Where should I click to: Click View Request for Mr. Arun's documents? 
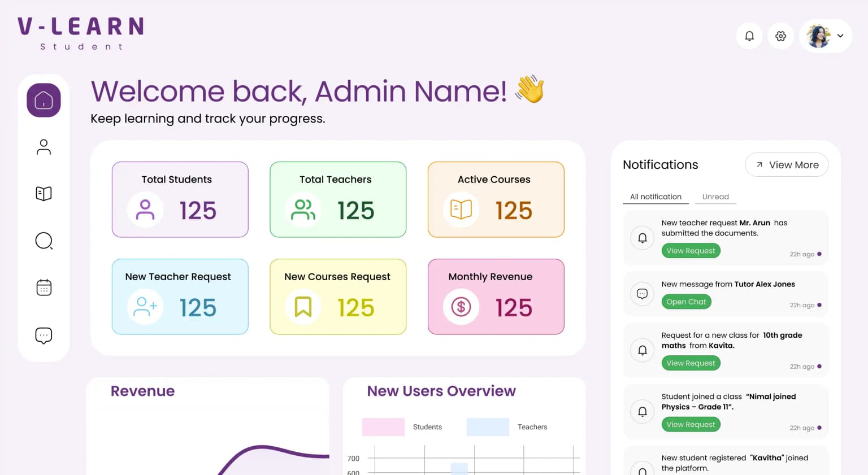click(691, 251)
